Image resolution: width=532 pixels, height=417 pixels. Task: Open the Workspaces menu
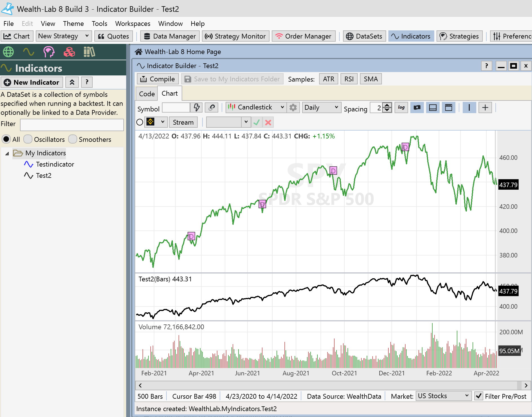133,24
